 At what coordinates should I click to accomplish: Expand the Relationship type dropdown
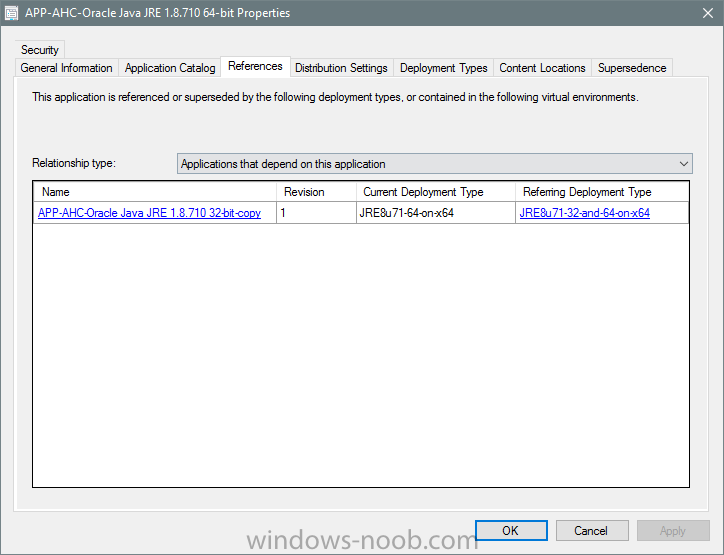click(434, 164)
